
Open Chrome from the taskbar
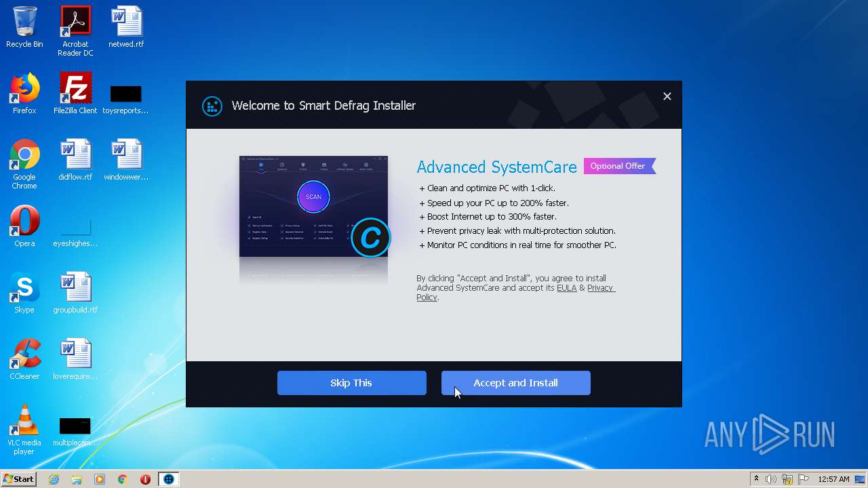click(x=123, y=479)
